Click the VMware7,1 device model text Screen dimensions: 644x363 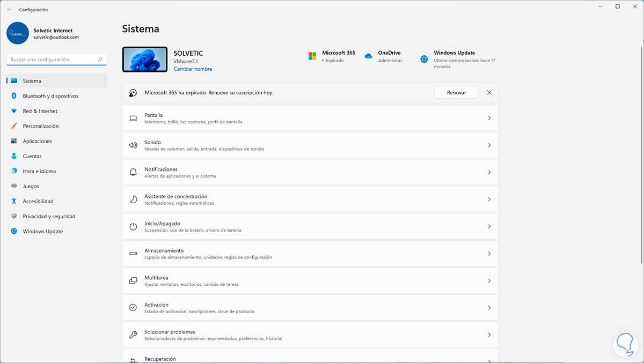point(187,62)
